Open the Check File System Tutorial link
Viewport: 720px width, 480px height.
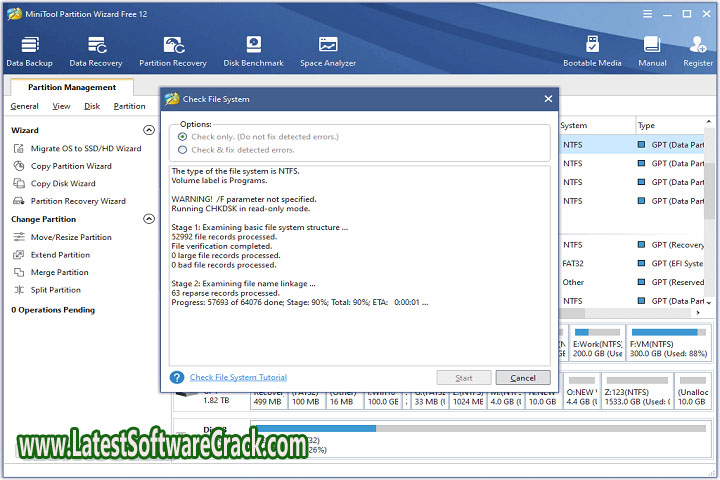(238, 377)
